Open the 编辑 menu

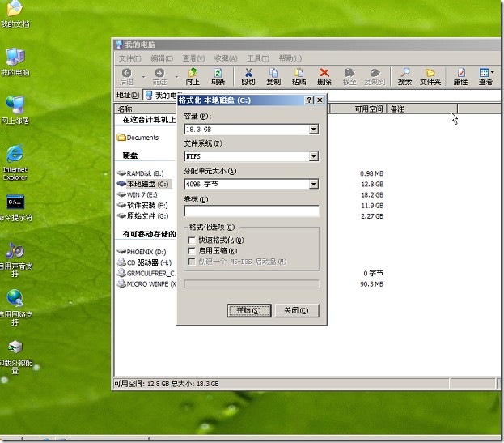162,58
